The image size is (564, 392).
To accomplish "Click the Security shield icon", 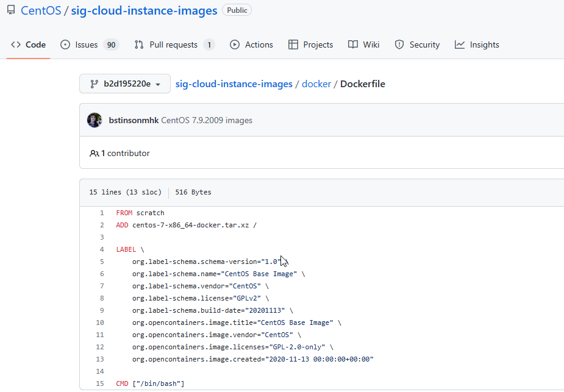I will click(399, 45).
